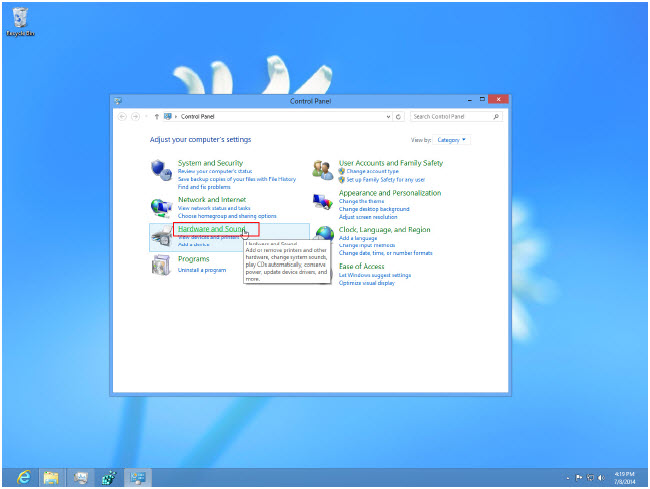Click the User Accounts and Family Safety icon
Viewport: 650px width, 489px height.
click(x=322, y=169)
